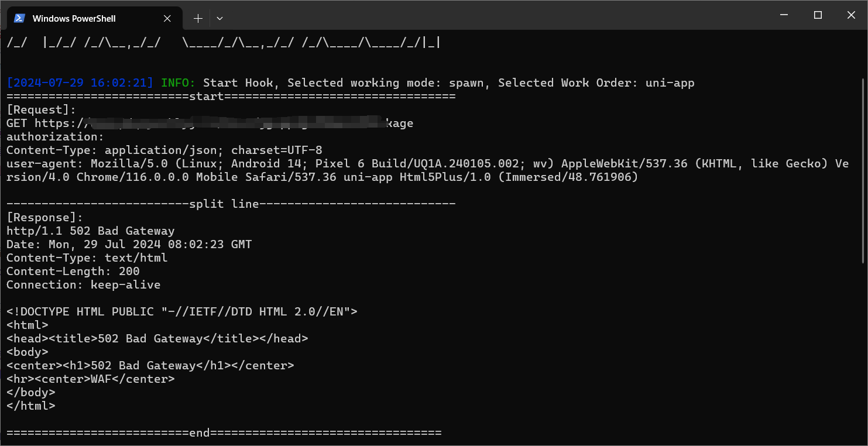Click the user-agent Mozilla/5.0 line
The image size is (868, 446).
[427, 170]
